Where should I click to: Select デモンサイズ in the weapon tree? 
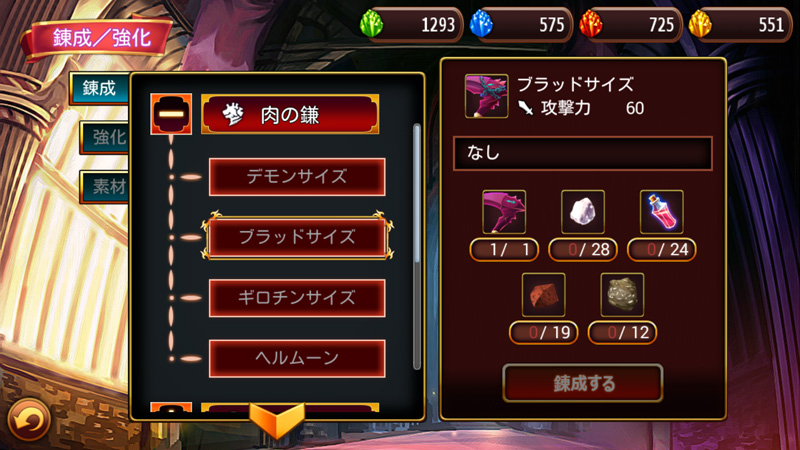[297, 177]
